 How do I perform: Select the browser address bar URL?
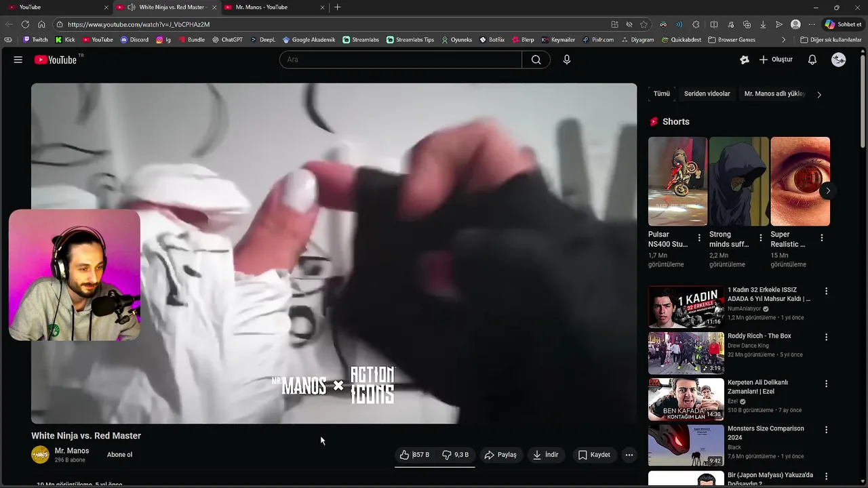pos(139,24)
